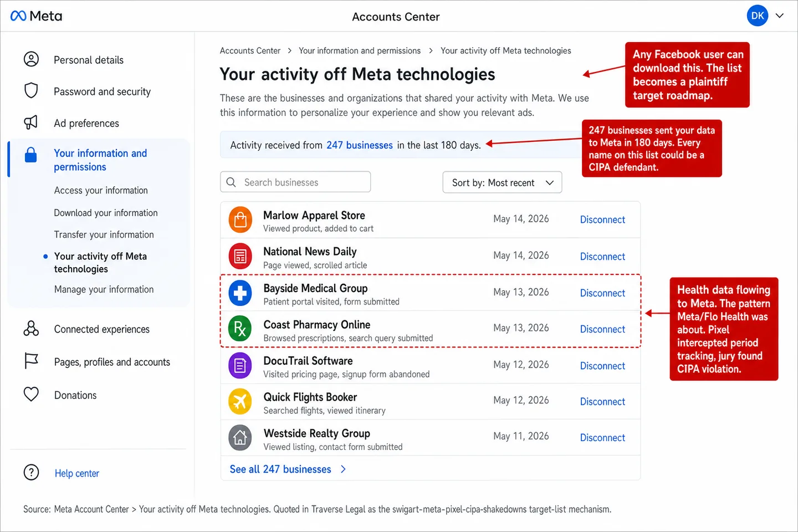Disconnect Marlow Apparel Store
This screenshot has width=798, height=532.
602,219
